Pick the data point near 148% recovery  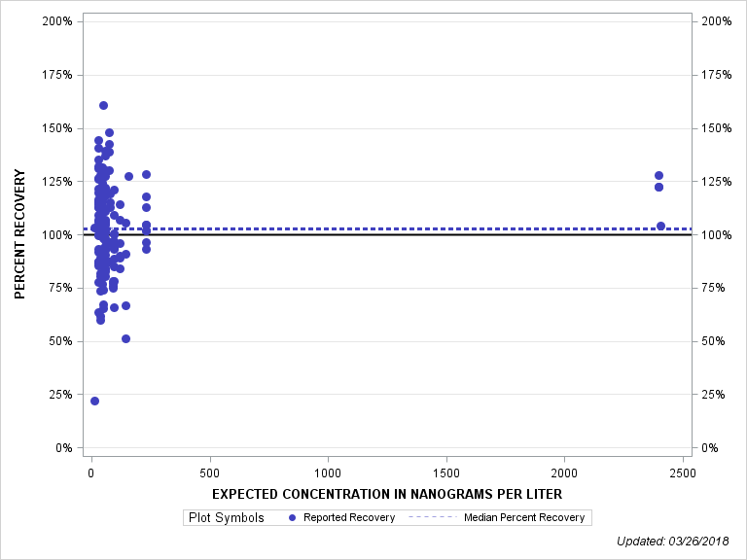[x=109, y=132]
